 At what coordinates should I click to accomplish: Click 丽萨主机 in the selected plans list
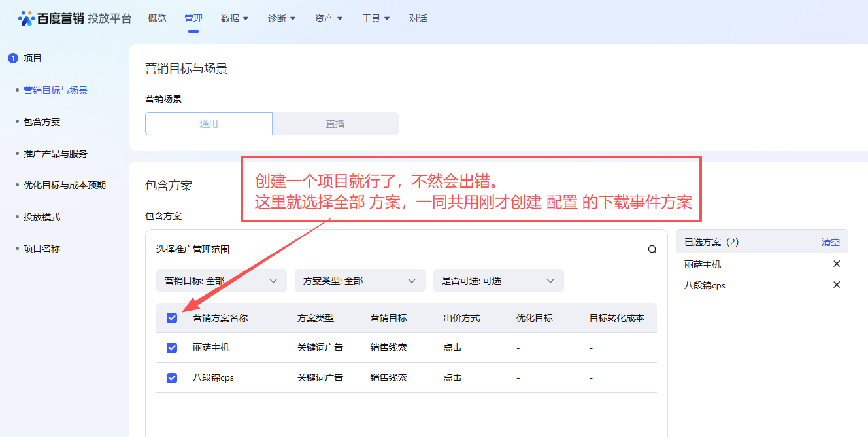[x=703, y=264]
